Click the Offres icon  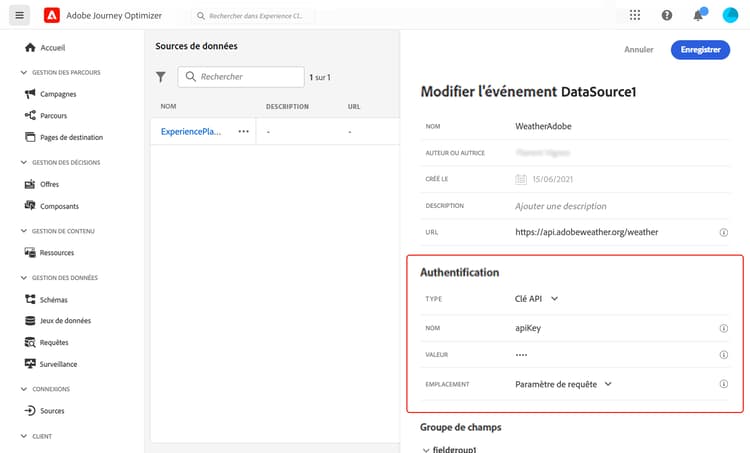pos(30,184)
